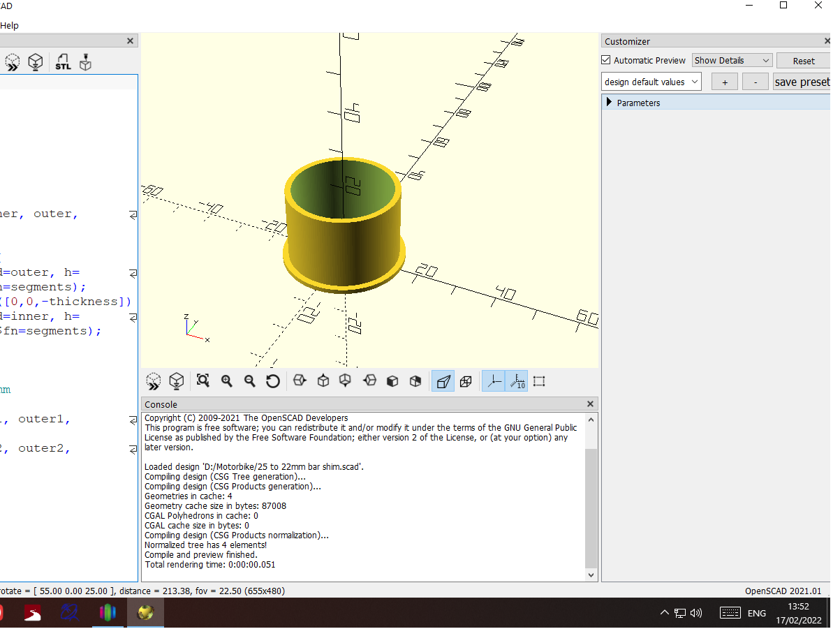Switch to top view of the model
Screen dimensions: 840x636
tap(323, 380)
